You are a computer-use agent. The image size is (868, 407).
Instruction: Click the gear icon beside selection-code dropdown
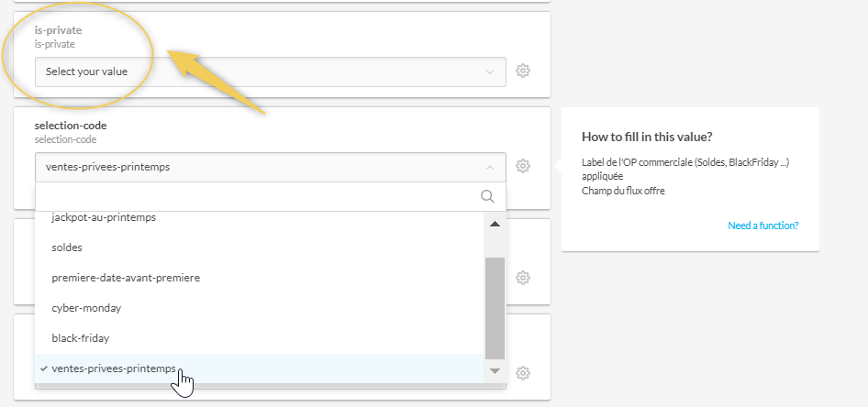523,166
